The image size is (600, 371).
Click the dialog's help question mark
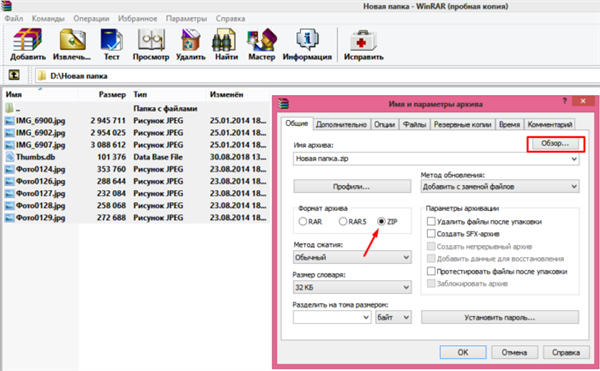(564, 101)
